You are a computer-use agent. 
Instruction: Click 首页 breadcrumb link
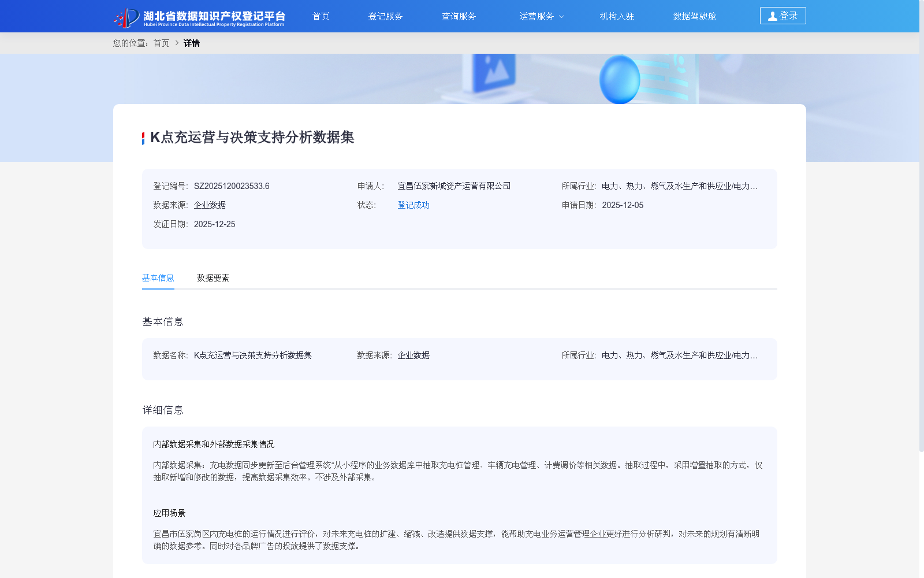pos(161,43)
